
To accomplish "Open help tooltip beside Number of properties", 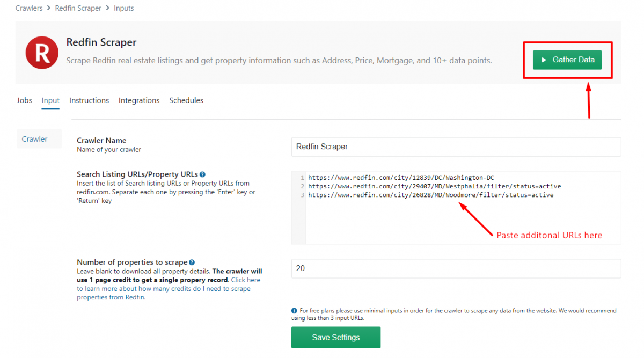I will pos(191,262).
